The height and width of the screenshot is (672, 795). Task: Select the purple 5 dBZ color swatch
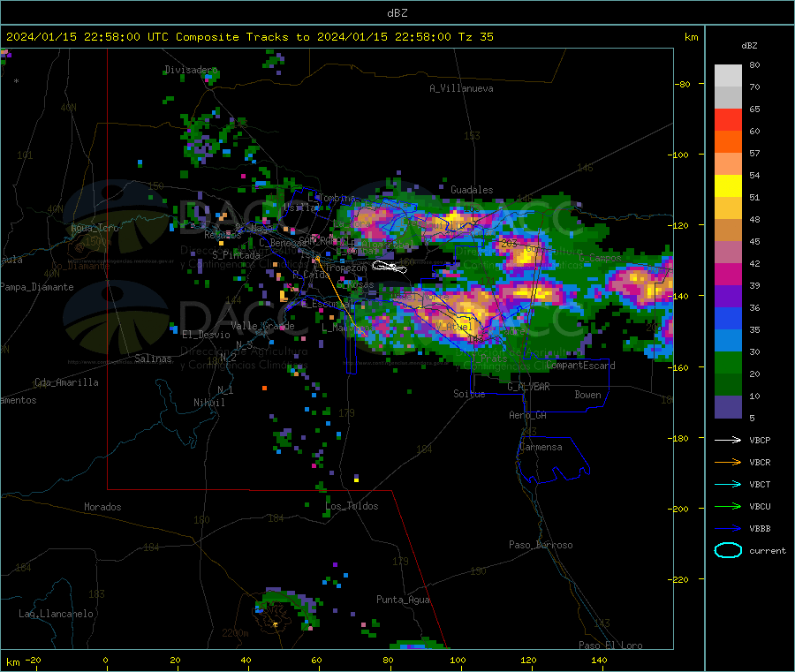[728, 407]
